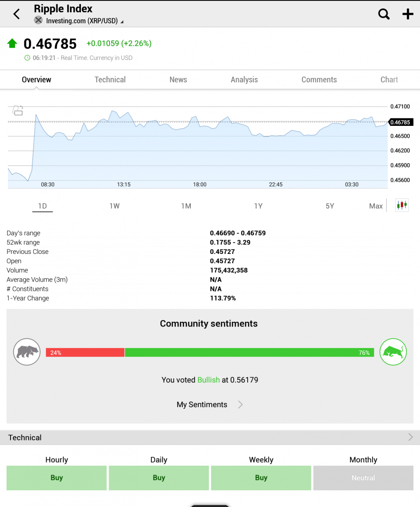Tap the real-time clock icon

27,58
